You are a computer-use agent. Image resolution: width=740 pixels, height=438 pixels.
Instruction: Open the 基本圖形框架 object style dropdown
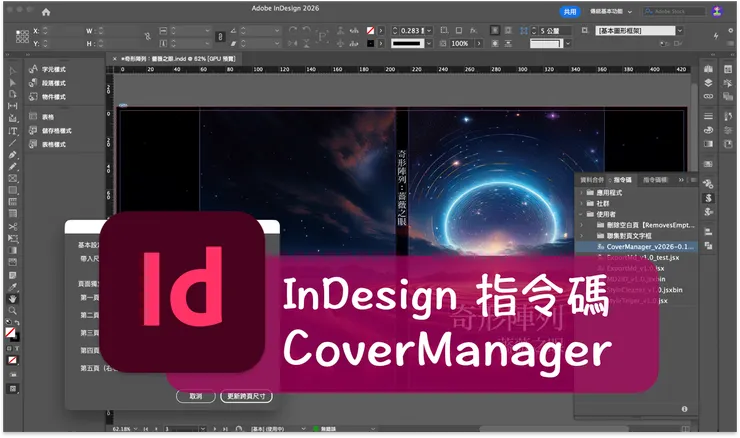click(680, 31)
